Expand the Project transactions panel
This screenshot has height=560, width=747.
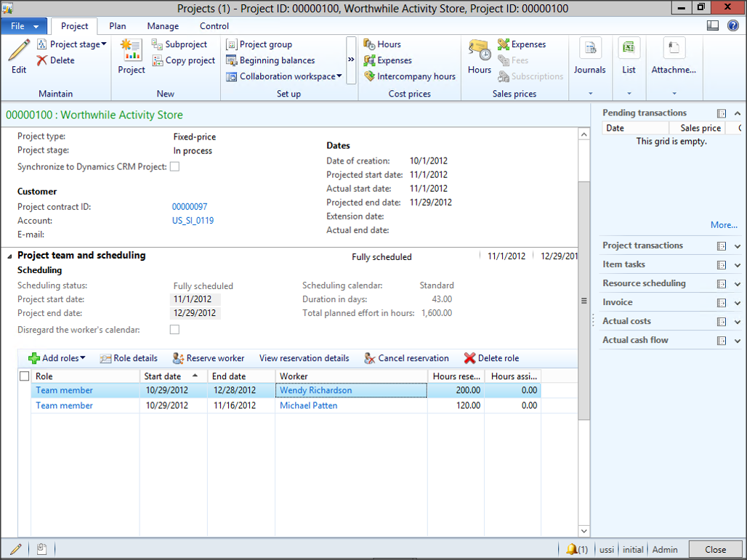point(738,246)
